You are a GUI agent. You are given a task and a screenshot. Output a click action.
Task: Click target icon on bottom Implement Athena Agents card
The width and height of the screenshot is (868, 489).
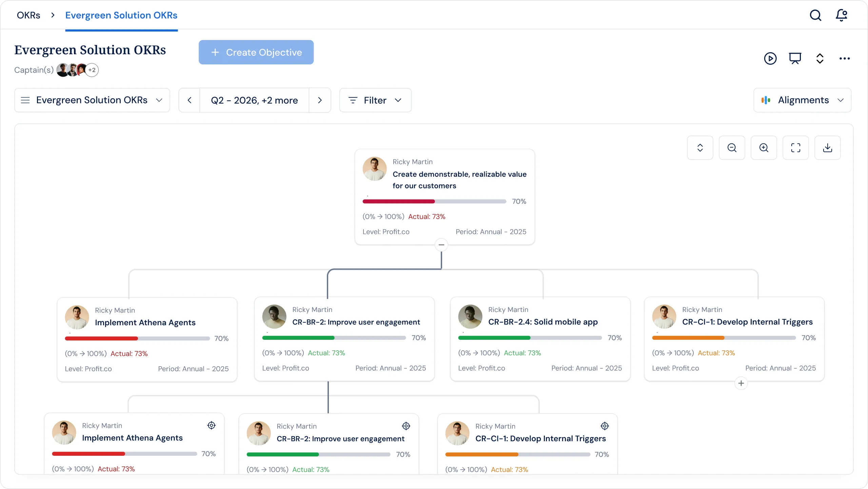point(212,425)
